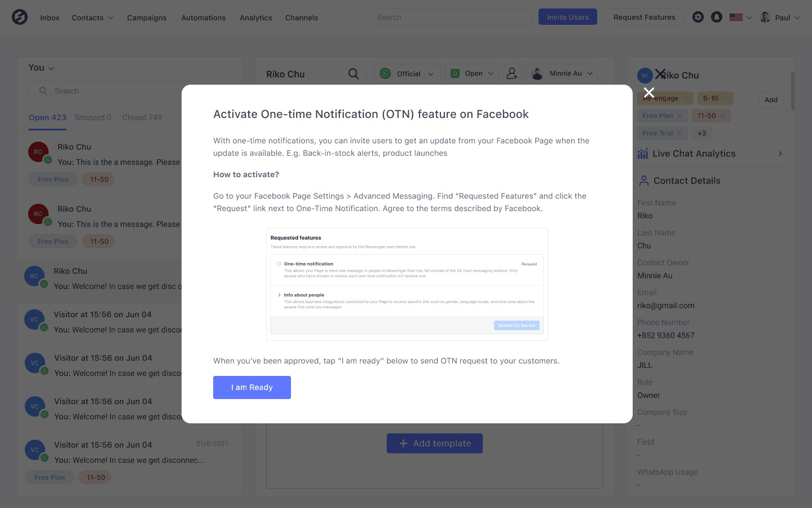This screenshot has height=508, width=812.
Task: Open the Contacts menu
Action: (x=92, y=17)
